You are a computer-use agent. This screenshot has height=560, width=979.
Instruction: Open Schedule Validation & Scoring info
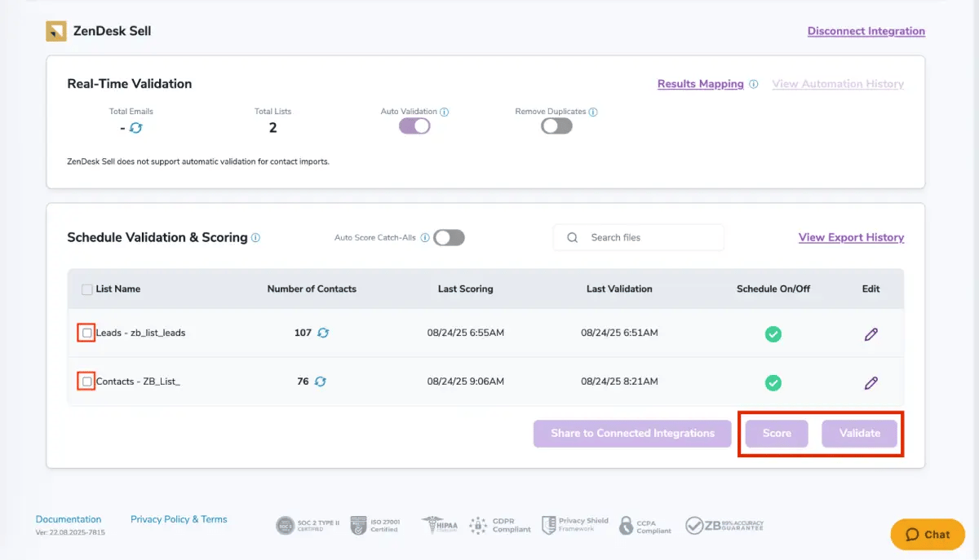point(255,237)
